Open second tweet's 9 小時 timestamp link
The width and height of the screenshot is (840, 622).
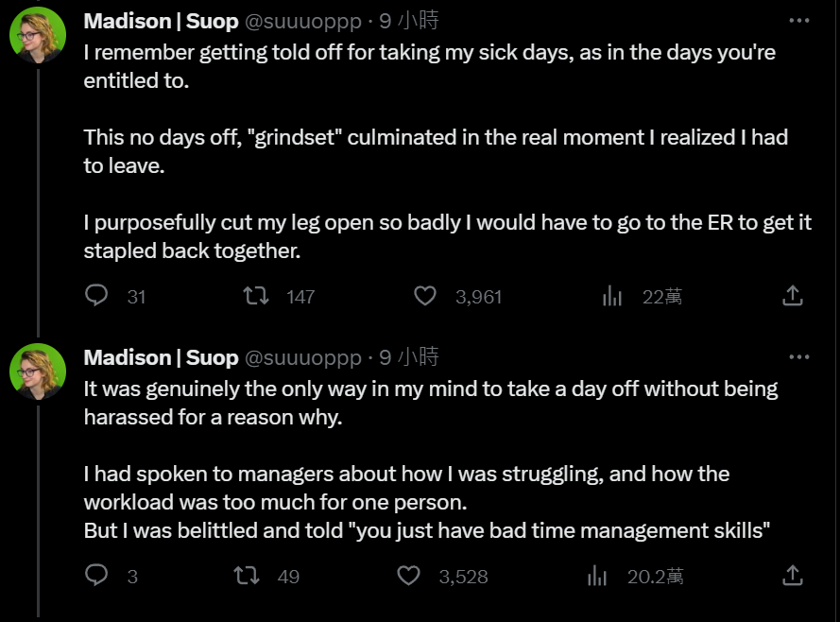409,357
